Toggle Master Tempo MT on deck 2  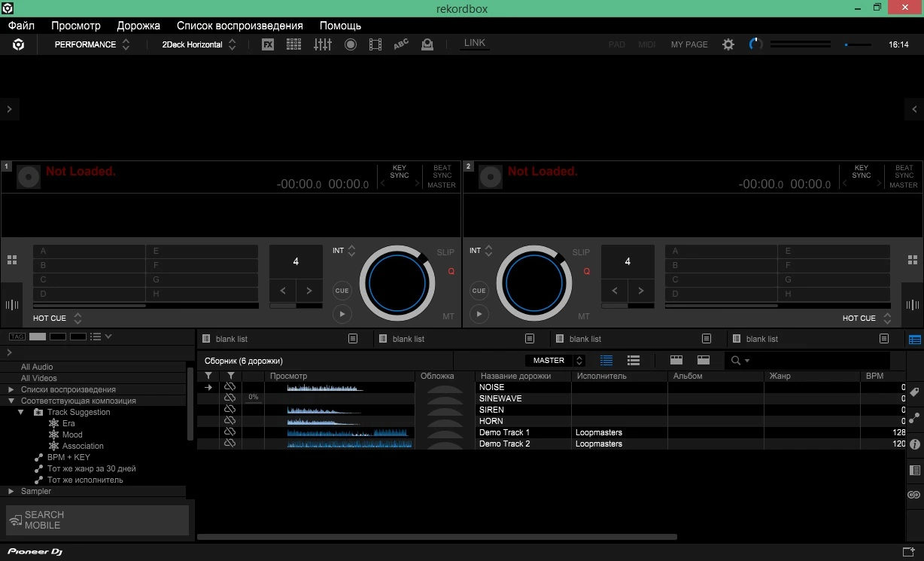point(583,317)
